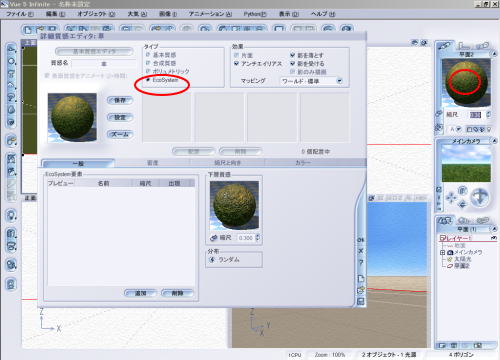Open the Python menu
The width and height of the screenshot is (500, 360).
[x=255, y=14]
